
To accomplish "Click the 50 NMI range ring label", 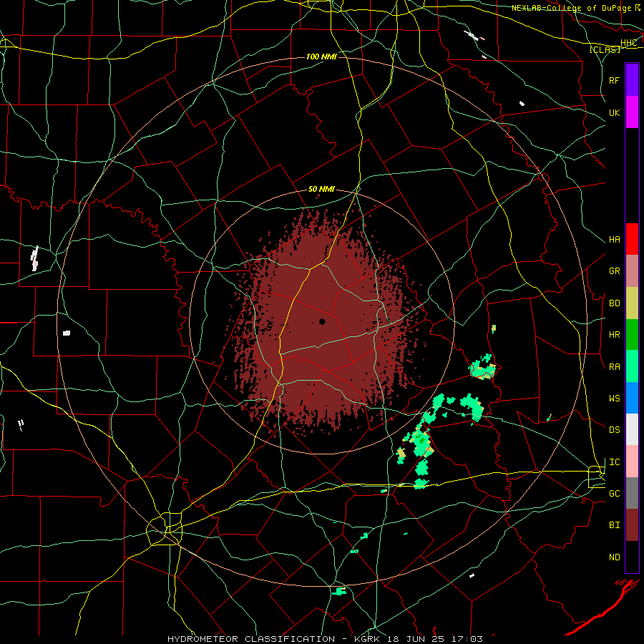I will [x=321, y=190].
